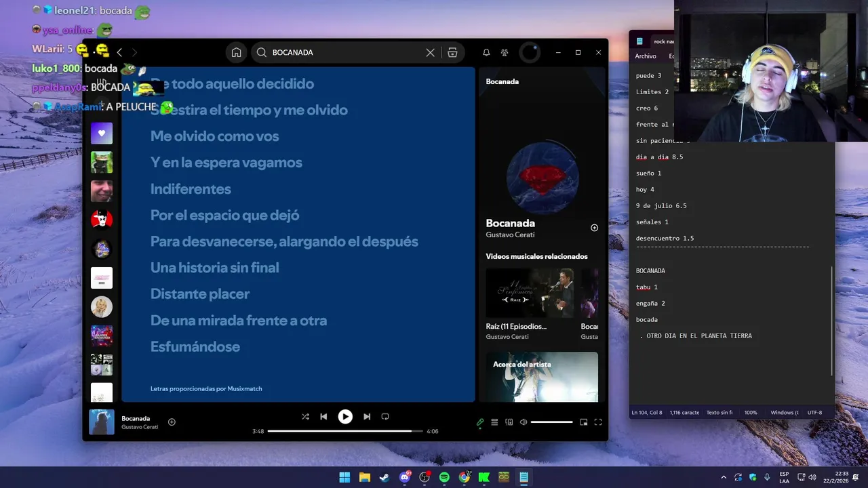Image resolution: width=868 pixels, height=488 pixels.
Task: Open now-playing album cover thumbnail
Action: tap(102, 422)
